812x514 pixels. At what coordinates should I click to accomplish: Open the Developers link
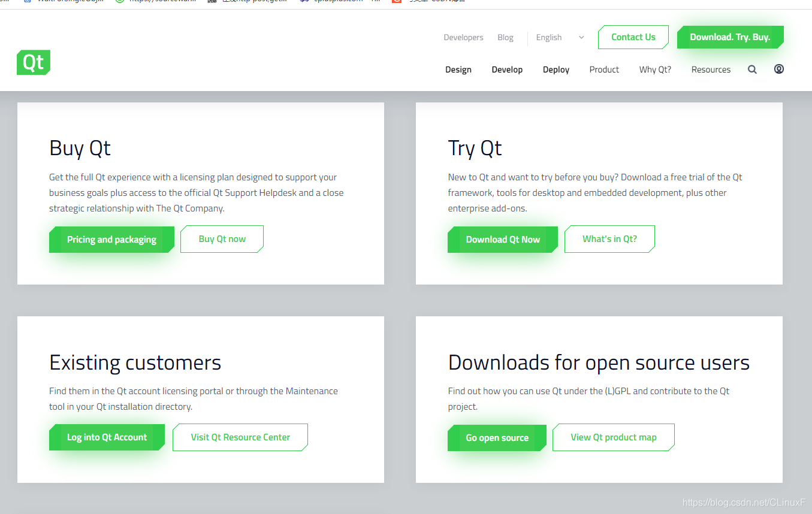(463, 37)
